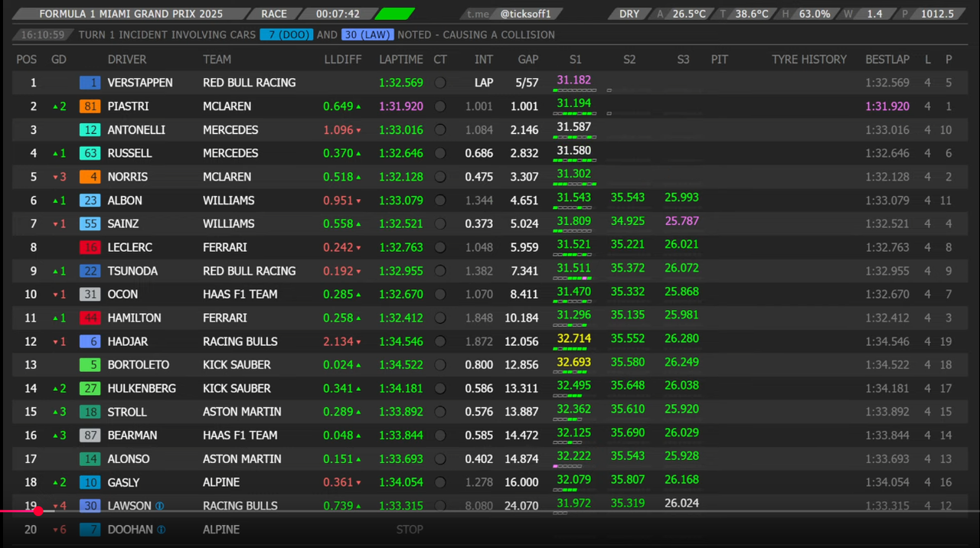The height and width of the screenshot is (548, 980).
Task: Click the GAP column header
Action: [528, 60]
